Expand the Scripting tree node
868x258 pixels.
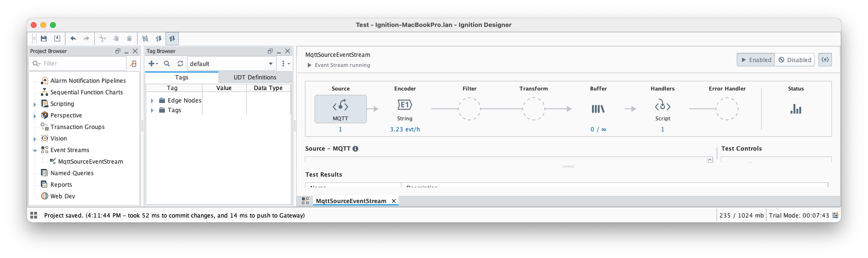pos(35,104)
